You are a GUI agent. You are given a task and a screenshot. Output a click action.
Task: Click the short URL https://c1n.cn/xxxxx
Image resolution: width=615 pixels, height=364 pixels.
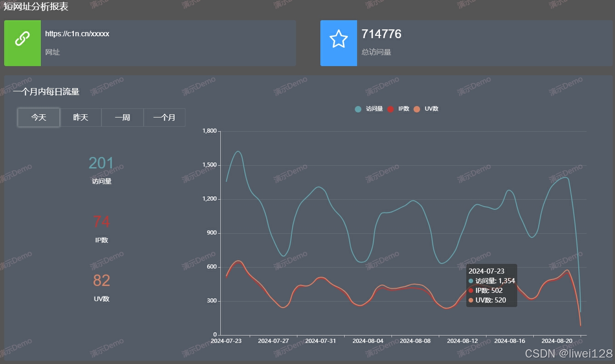pos(77,34)
